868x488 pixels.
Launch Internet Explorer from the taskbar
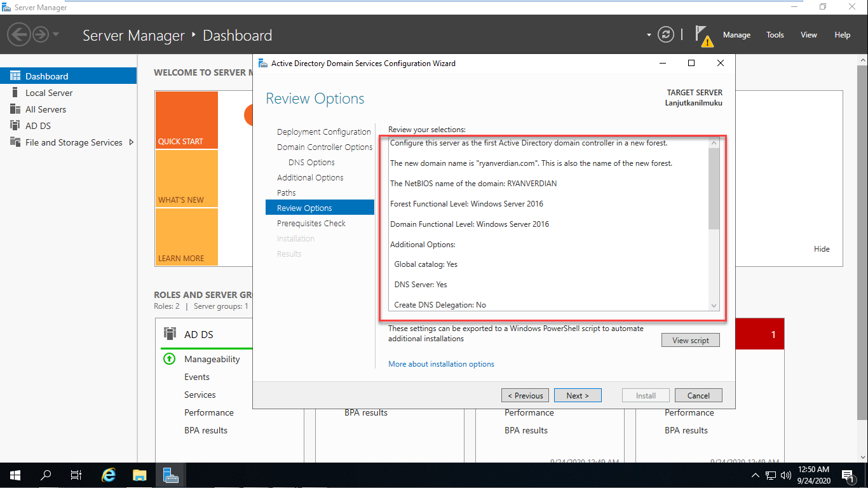click(x=108, y=475)
